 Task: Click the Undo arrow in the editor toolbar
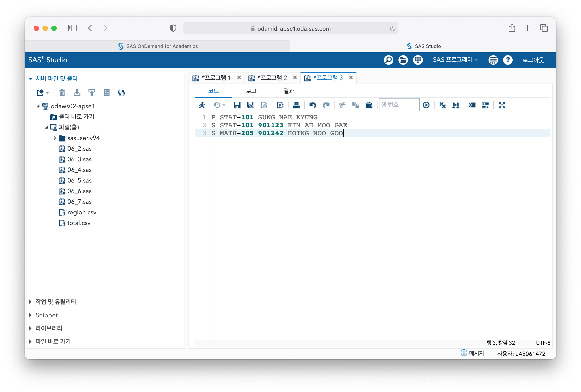[312, 105]
